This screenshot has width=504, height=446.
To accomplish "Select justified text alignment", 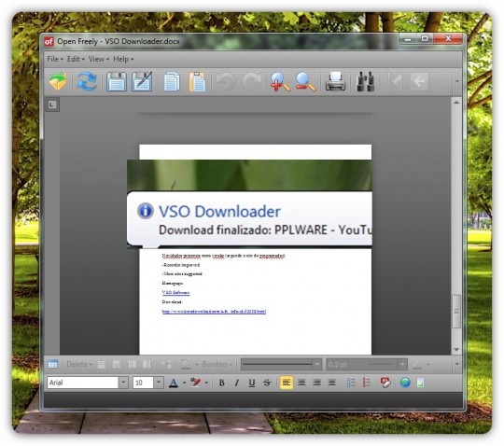I will (331, 383).
